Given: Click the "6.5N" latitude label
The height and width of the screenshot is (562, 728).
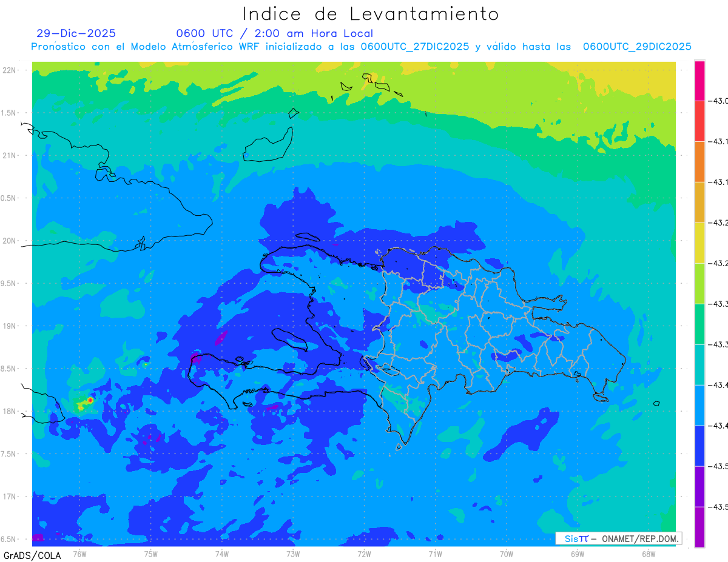Looking at the screenshot, I should (x=10, y=539).
